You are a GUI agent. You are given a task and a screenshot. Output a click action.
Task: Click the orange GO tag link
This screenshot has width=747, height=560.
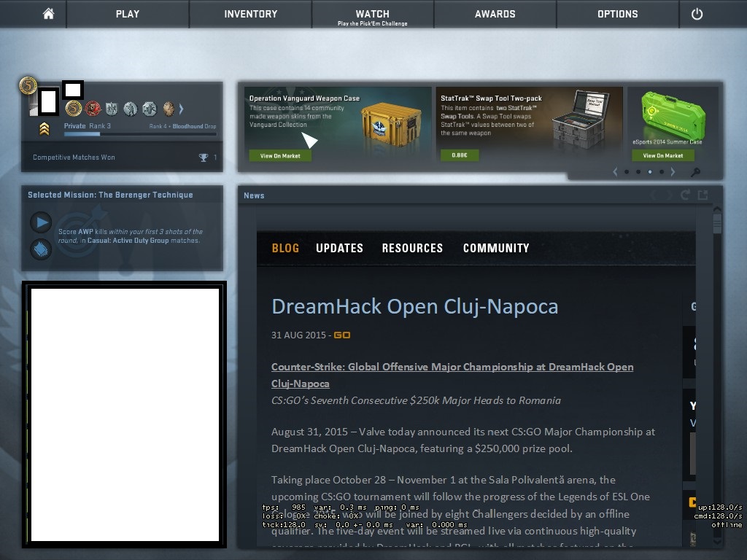(x=342, y=335)
